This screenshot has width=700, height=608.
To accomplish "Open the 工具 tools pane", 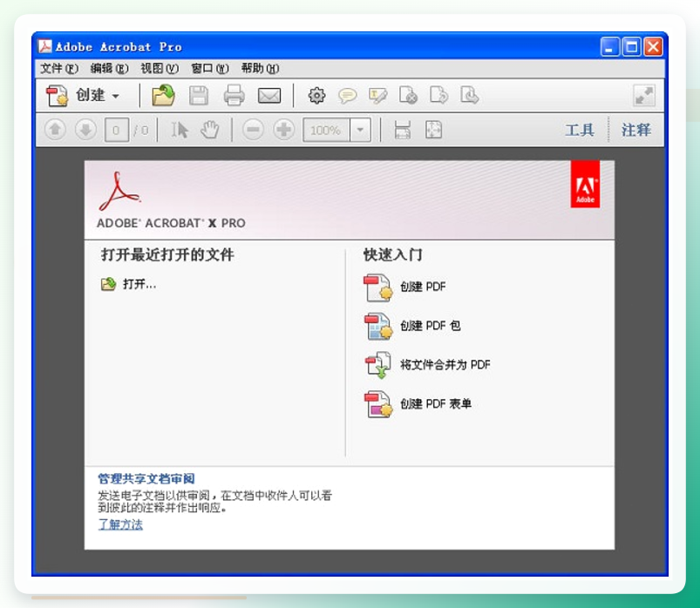I will pyautogui.click(x=580, y=131).
